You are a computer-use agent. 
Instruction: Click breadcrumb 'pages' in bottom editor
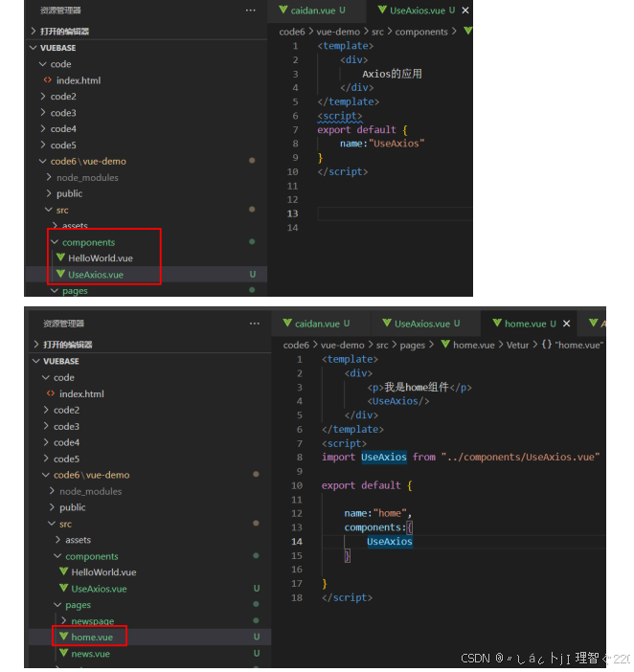click(x=412, y=345)
